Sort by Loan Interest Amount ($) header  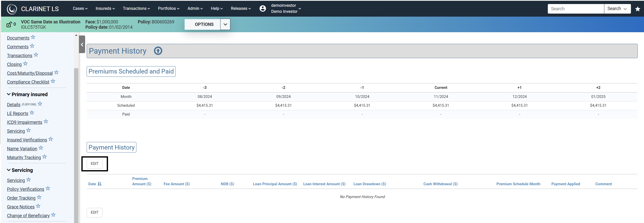pos(324,184)
